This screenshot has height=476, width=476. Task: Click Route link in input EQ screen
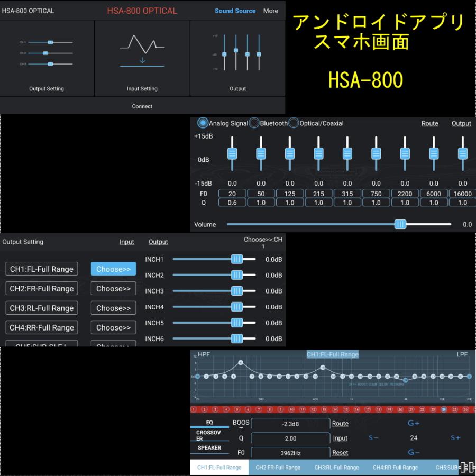(429, 123)
